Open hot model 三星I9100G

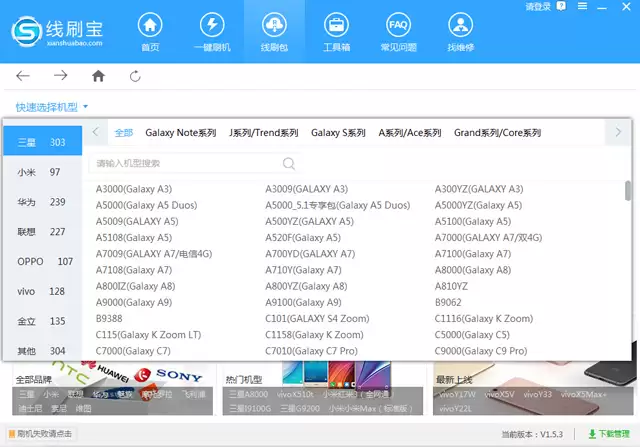pyautogui.click(x=250, y=408)
